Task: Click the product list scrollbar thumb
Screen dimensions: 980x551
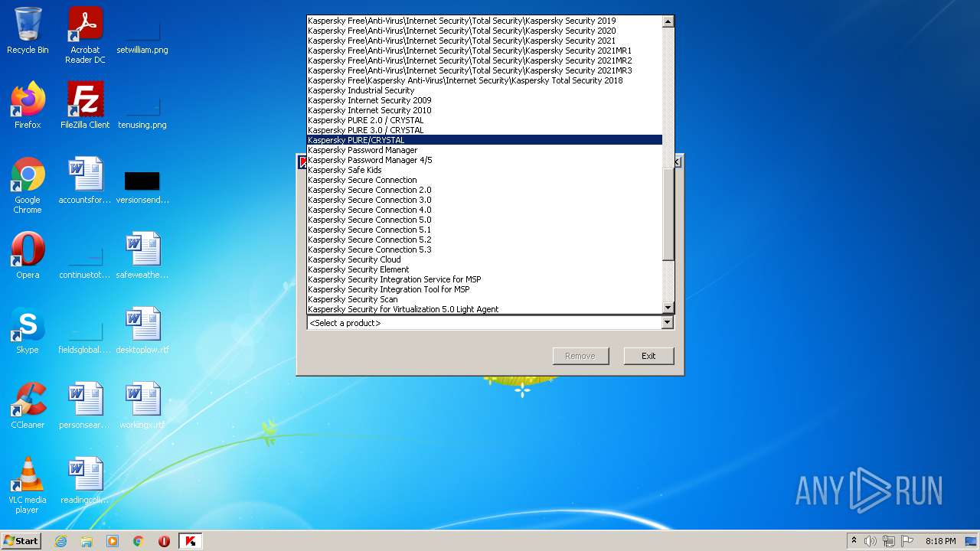Action: [x=668, y=214]
